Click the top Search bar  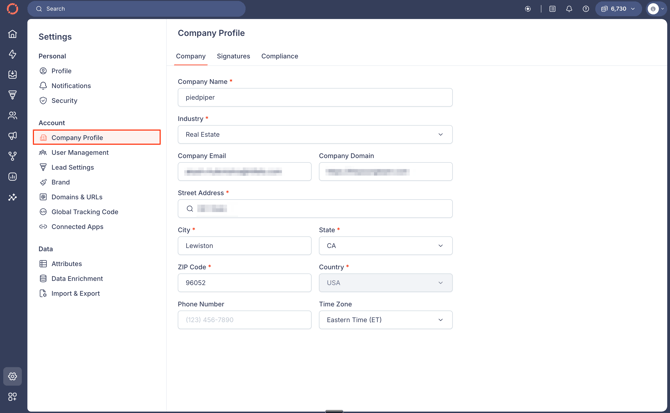[x=136, y=9]
